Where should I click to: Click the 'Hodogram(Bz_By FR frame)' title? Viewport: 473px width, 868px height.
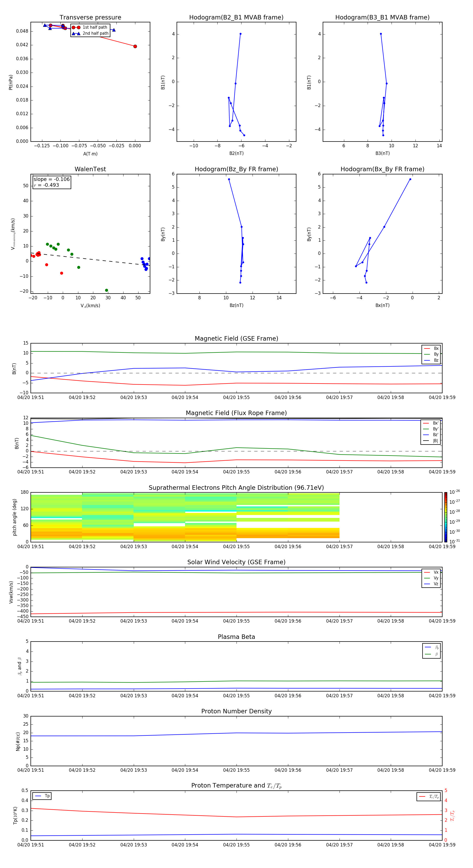pos(236,169)
